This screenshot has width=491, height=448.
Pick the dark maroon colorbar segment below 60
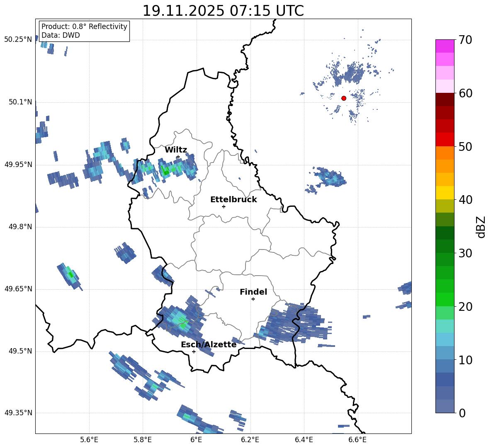pyautogui.click(x=445, y=99)
